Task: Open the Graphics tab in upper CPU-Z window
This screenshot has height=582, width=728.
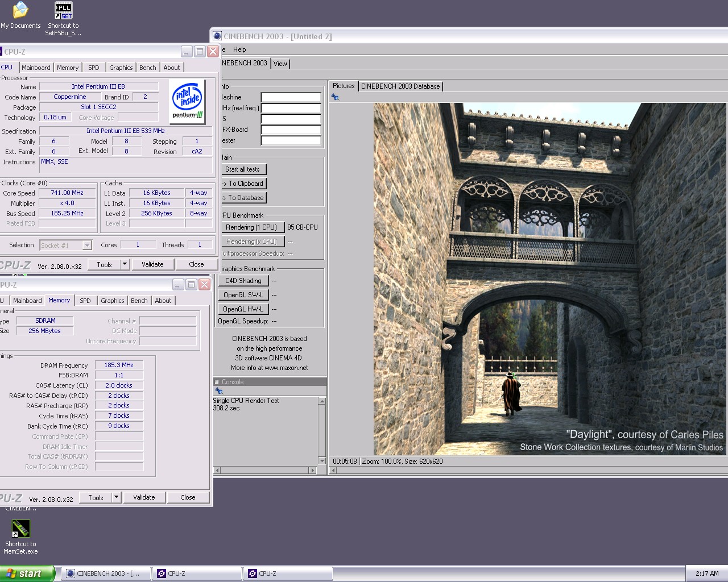Action: click(x=121, y=68)
